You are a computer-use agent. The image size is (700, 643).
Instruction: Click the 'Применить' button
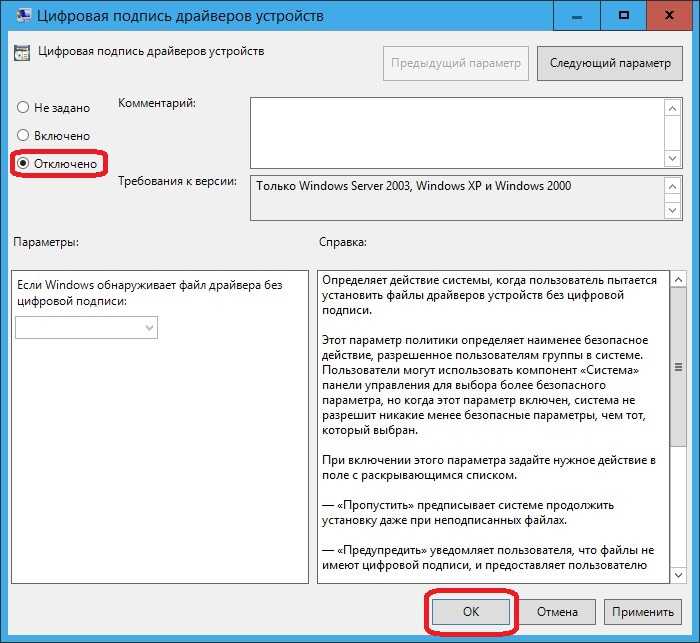coord(643,611)
